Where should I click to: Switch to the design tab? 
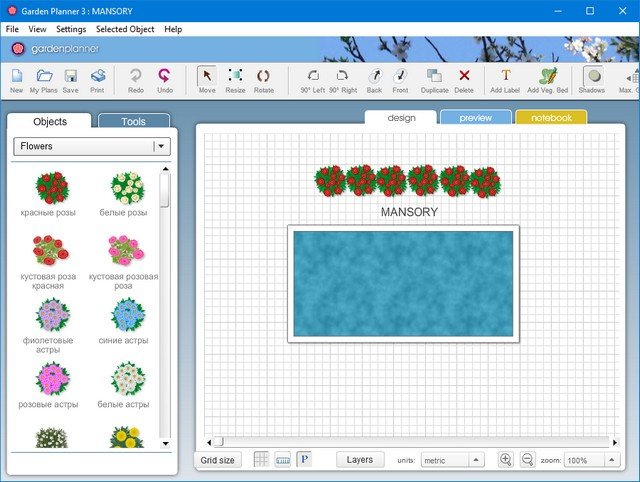401,118
